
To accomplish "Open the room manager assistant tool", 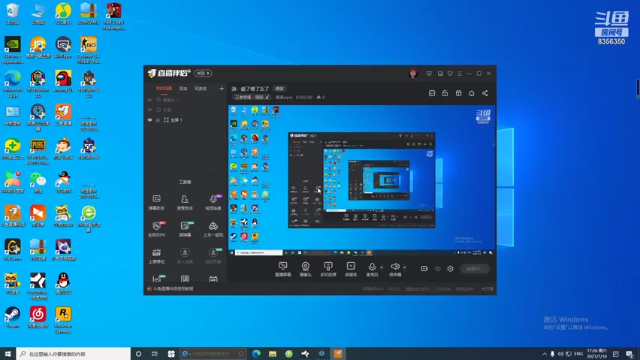I will [x=184, y=202].
